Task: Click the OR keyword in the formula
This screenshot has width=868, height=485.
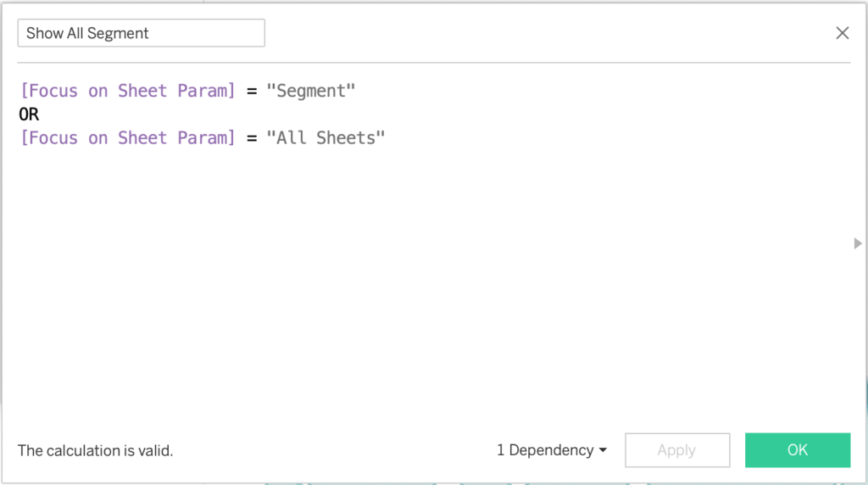Action: [x=29, y=114]
